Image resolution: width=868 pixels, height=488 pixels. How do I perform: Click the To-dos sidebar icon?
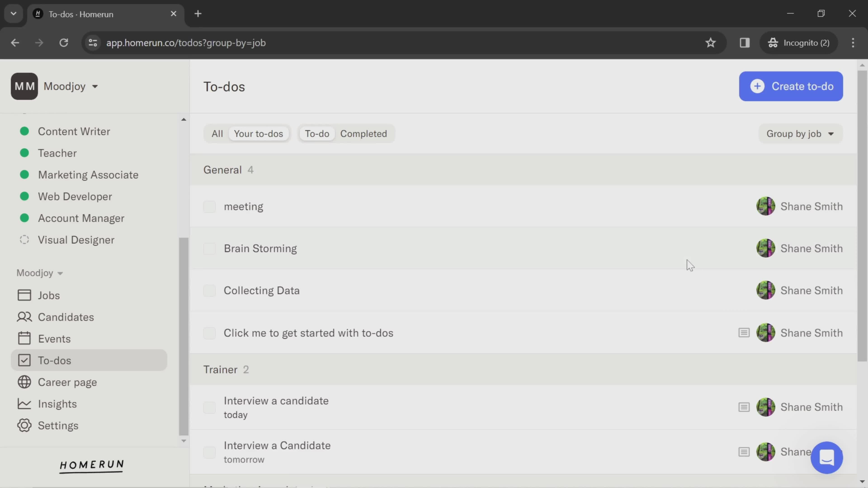(24, 361)
